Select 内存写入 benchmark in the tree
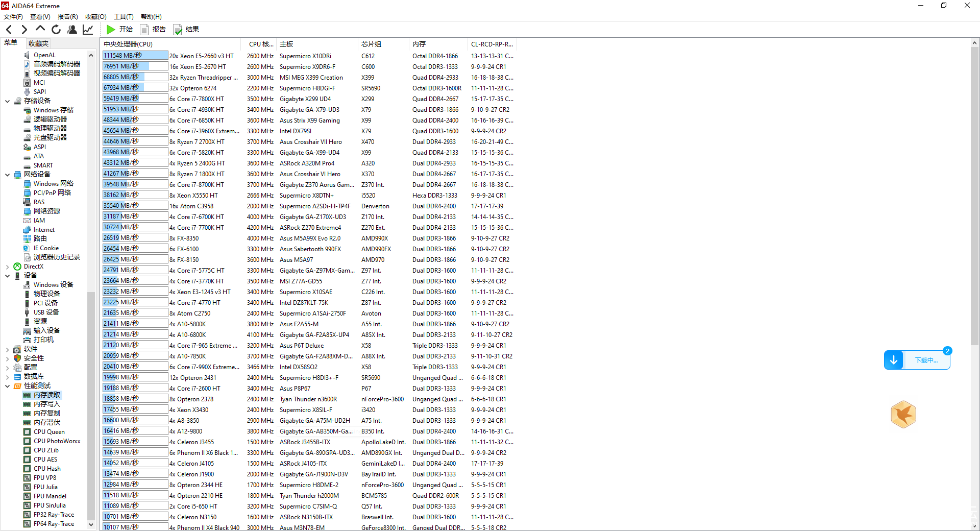 tap(46, 404)
